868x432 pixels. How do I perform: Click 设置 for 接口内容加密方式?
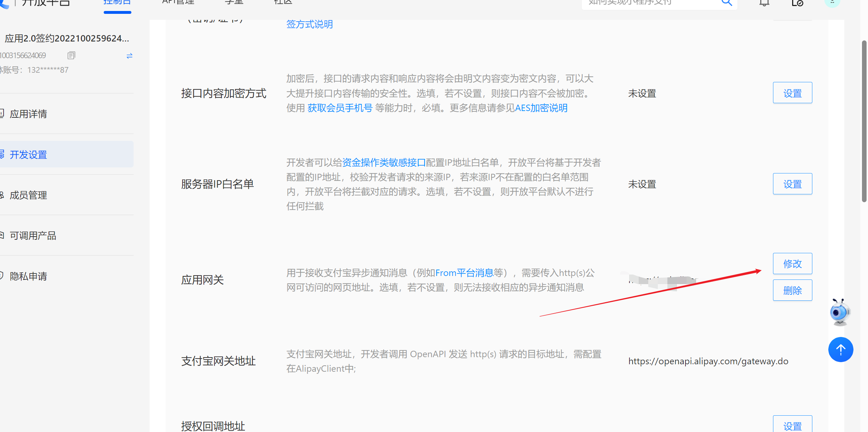792,93
